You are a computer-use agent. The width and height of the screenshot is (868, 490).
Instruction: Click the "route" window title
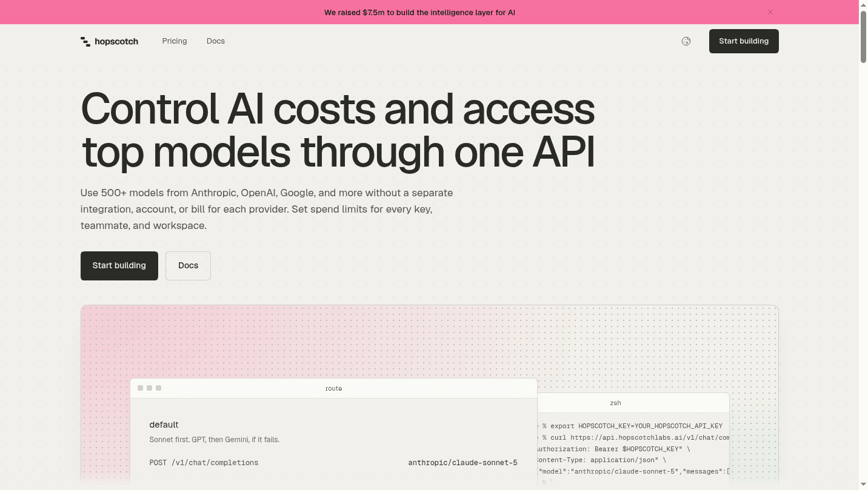tap(333, 388)
